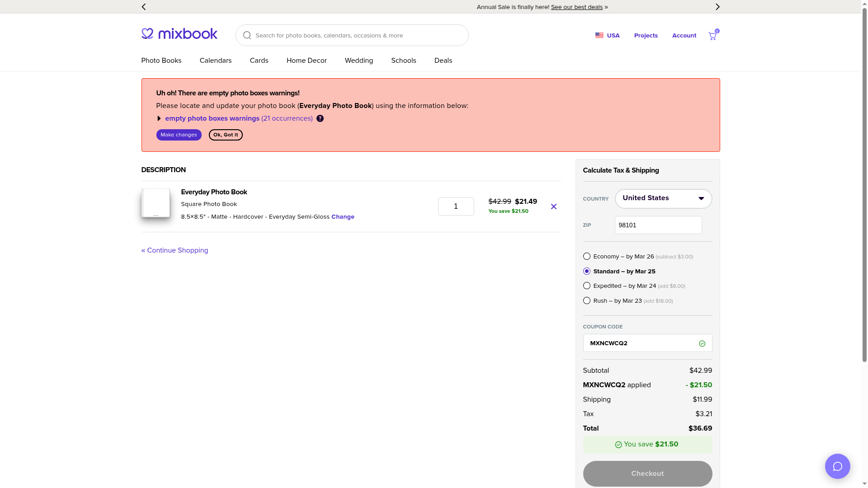Select Economy shipping option
The height and width of the screenshot is (488, 868).
587,256
